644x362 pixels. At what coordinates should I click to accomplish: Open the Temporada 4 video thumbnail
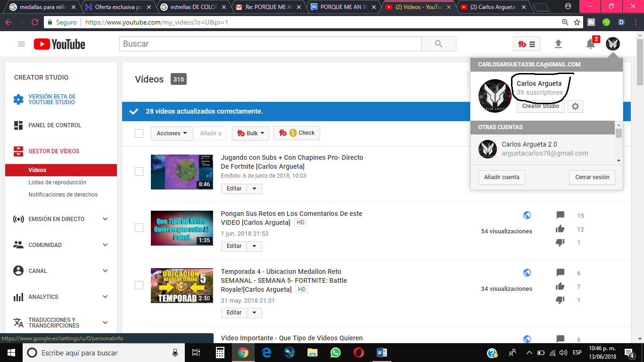pos(182,285)
